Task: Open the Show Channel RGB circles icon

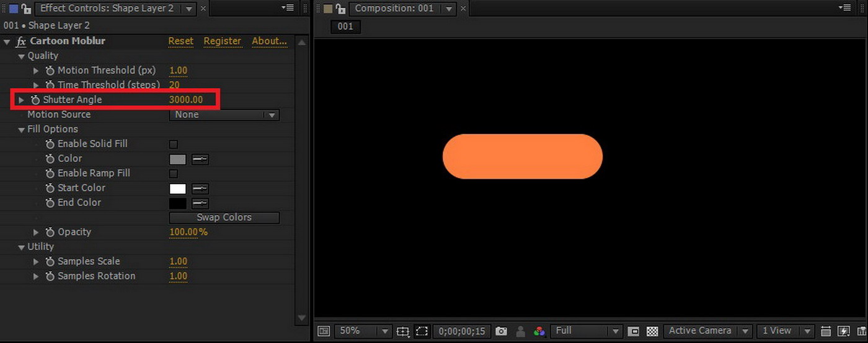Action: click(539, 331)
